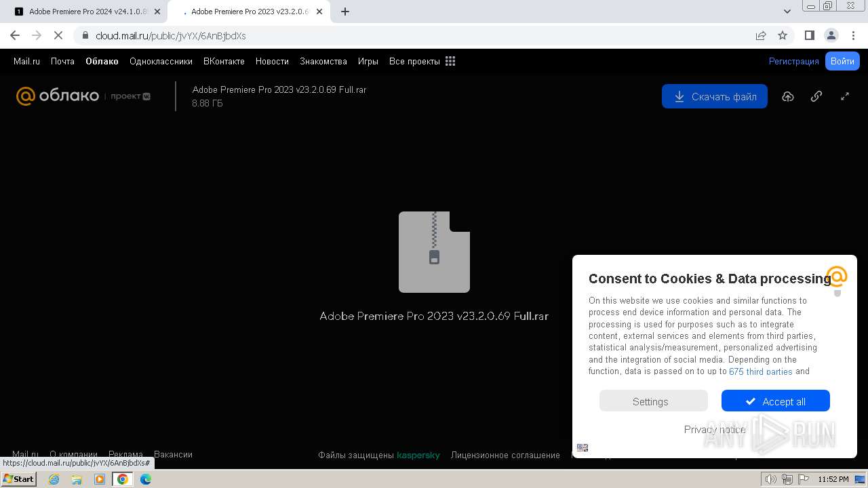Click the share page icon in address bar
Screen dimensions: 868x488
[x=761, y=35]
